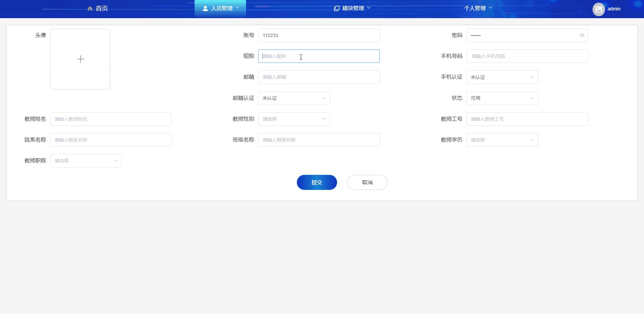Focus the 昵称 input field
Viewport: 644px width, 314px height.
319,56
